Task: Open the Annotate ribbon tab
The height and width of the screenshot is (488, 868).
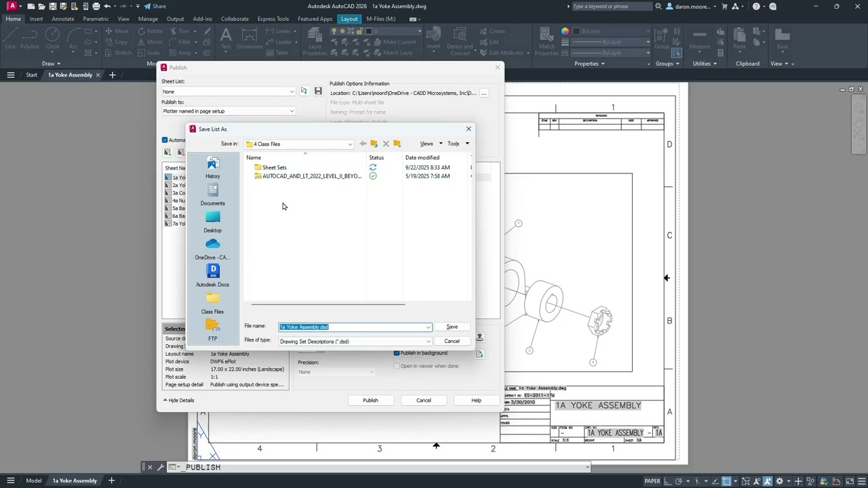Action: (x=63, y=19)
